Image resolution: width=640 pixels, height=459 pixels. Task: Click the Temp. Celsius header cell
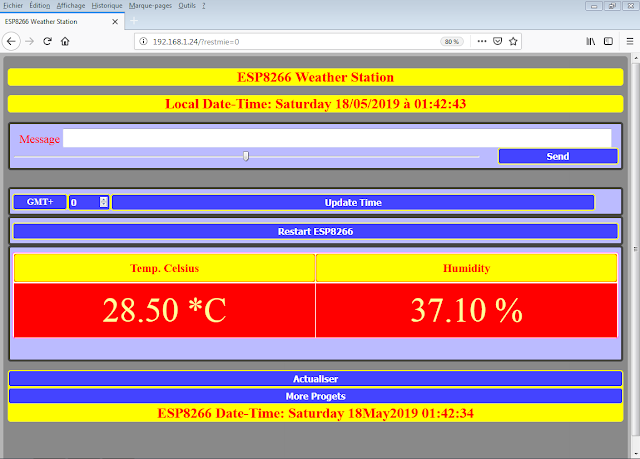coord(164,268)
